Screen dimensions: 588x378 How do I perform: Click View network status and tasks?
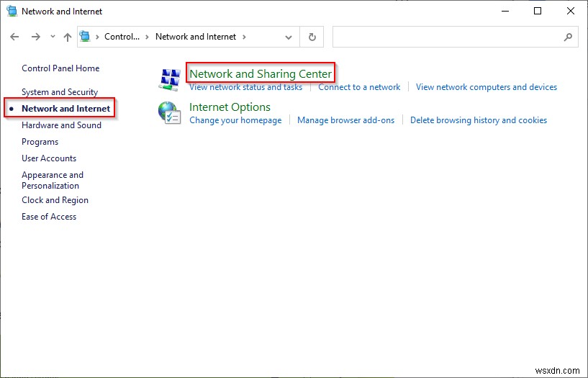pos(245,87)
